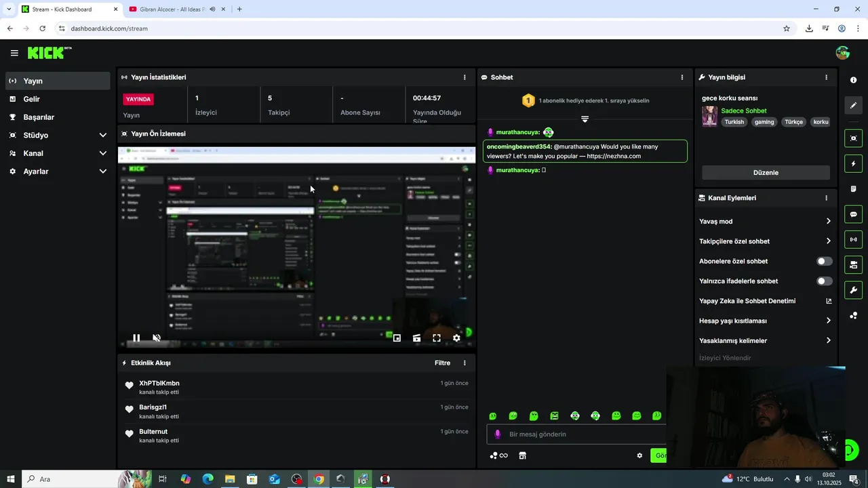Unmute the stream preview audio
The height and width of the screenshot is (488, 868).
(157, 338)
